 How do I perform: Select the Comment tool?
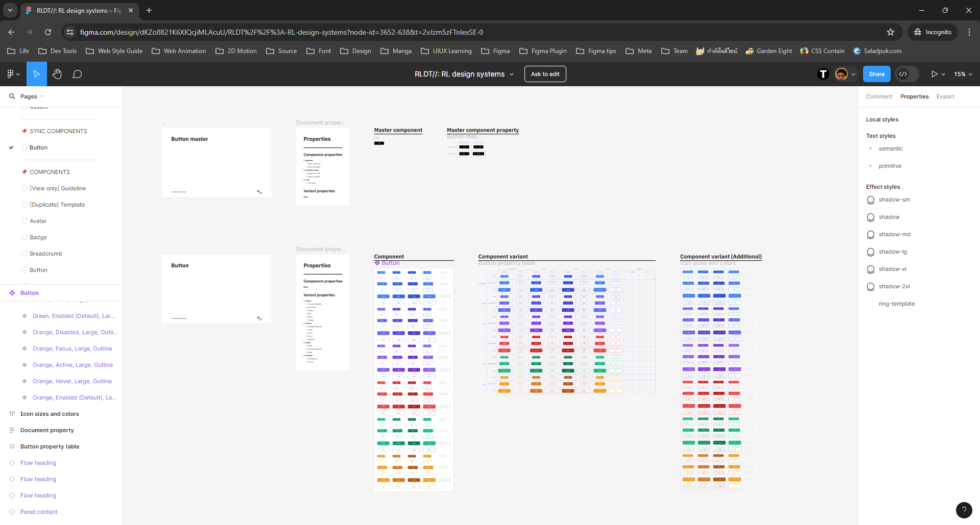click(x=77, y=74)
